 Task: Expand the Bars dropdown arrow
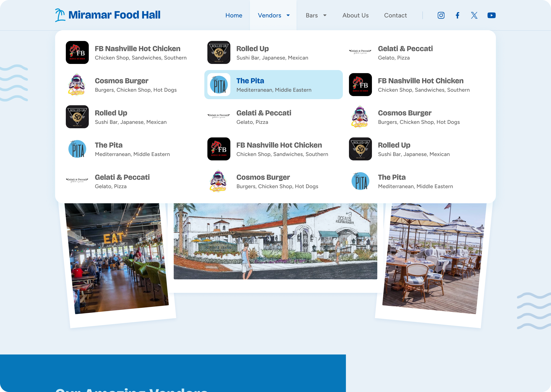pos(325,16)
